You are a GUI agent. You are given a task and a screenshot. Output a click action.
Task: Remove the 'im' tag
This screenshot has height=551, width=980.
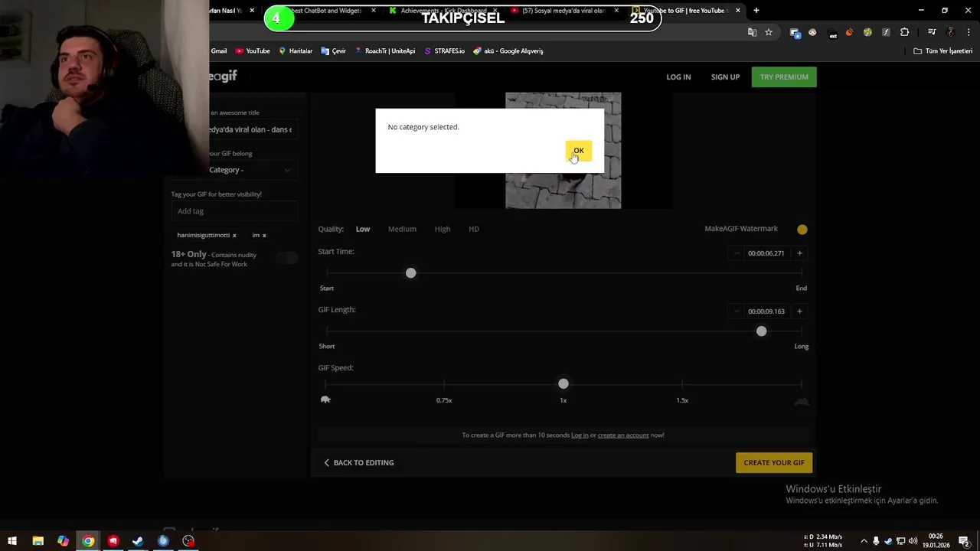click(264, 235)
